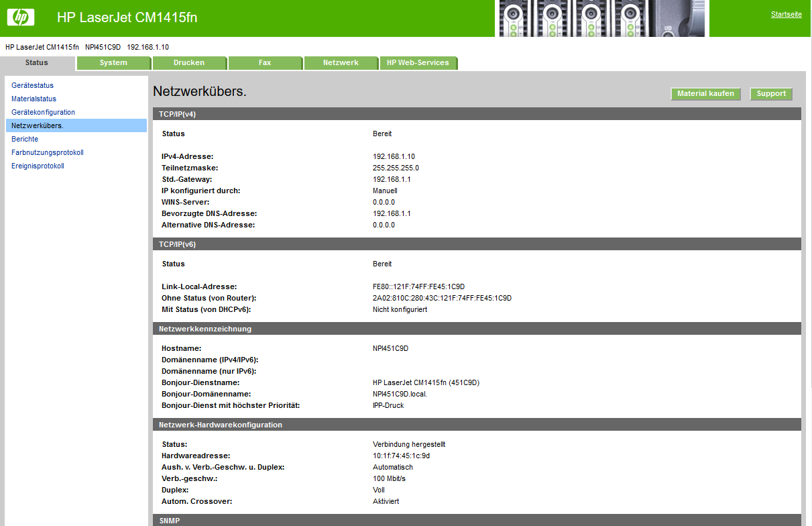Open Farbnutzungsprotokoll in the sidebar

[x=48, y=153]
